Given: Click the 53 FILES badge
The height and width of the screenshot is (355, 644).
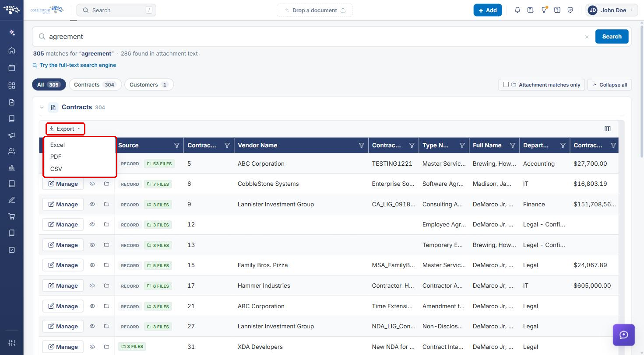Looking at the screenshot, I should tap(159, 164).
